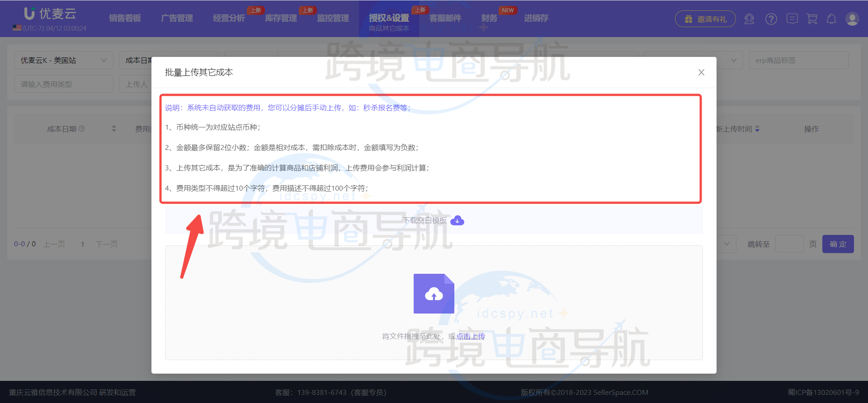Open the help question mark icon
This screenshot has width=868, height=403.
[x=771, y=19]
